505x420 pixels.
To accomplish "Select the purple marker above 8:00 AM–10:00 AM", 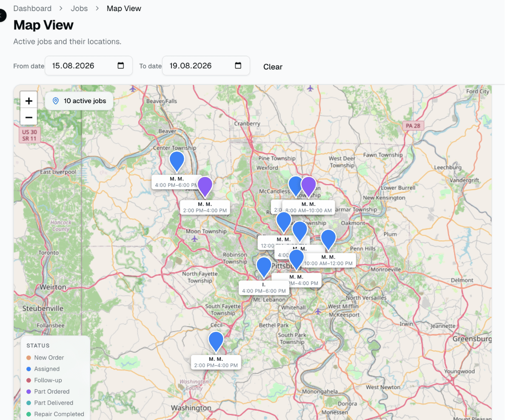I will tap(308, 186).
